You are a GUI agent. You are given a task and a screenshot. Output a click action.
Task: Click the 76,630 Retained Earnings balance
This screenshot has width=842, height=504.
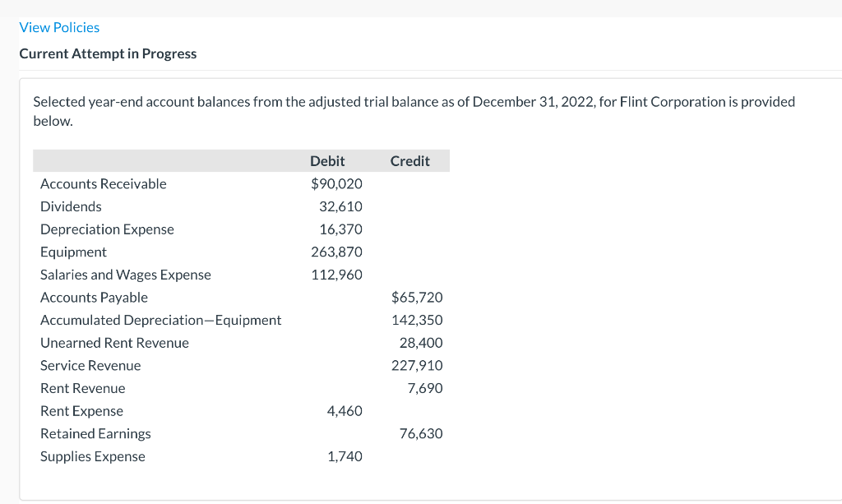coord(422,433)
